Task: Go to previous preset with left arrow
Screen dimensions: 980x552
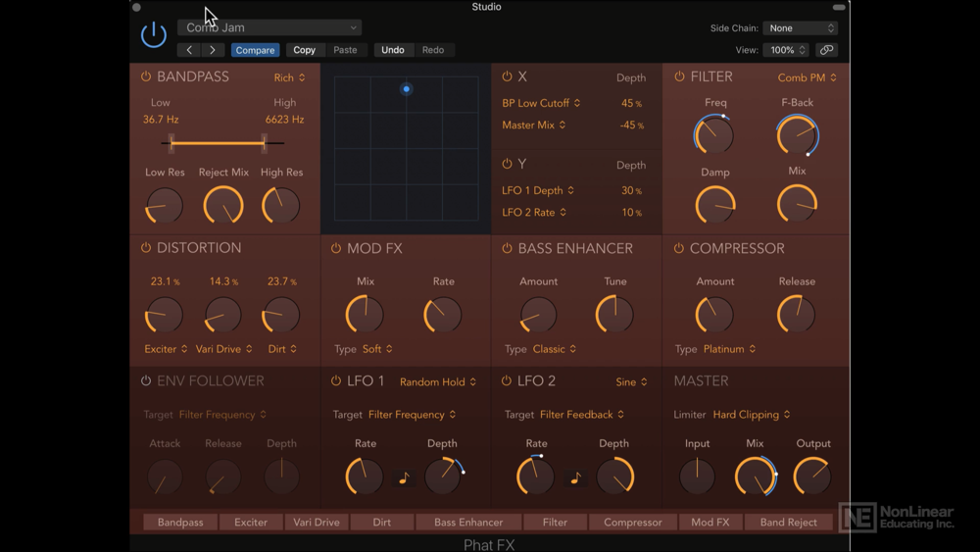Action: point(189,50)
